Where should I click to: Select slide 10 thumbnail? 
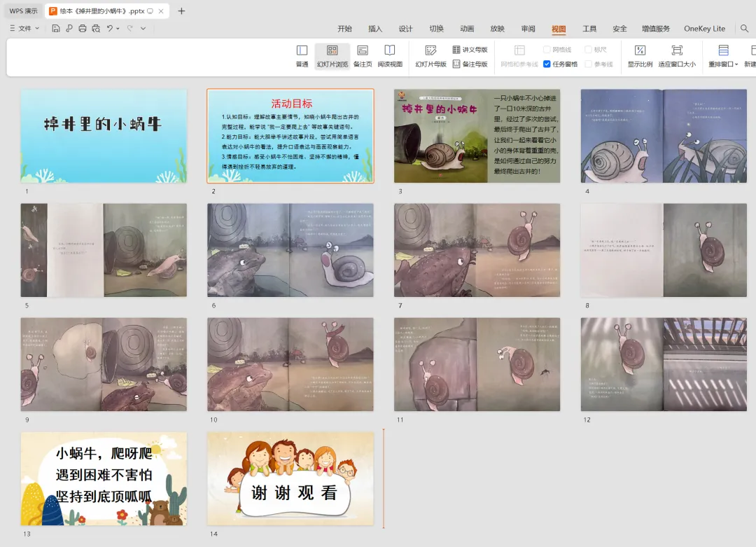coord(290,364)
